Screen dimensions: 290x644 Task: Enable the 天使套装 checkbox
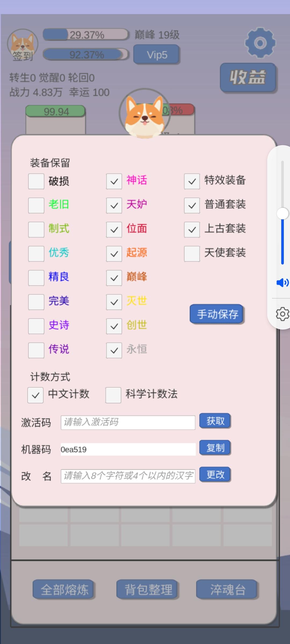192,254
